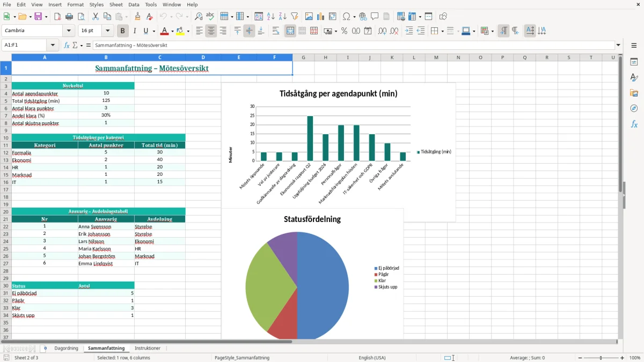Format the cells as percent

[x=344, y=31]
